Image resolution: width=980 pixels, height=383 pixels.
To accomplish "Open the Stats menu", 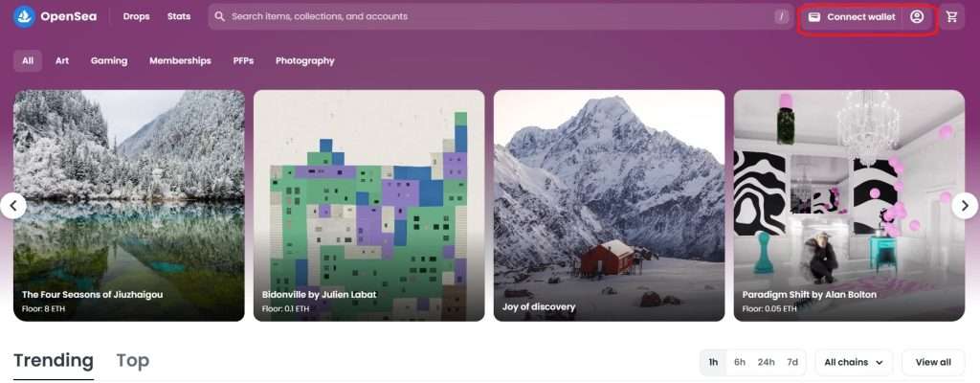I will point(179,17).
